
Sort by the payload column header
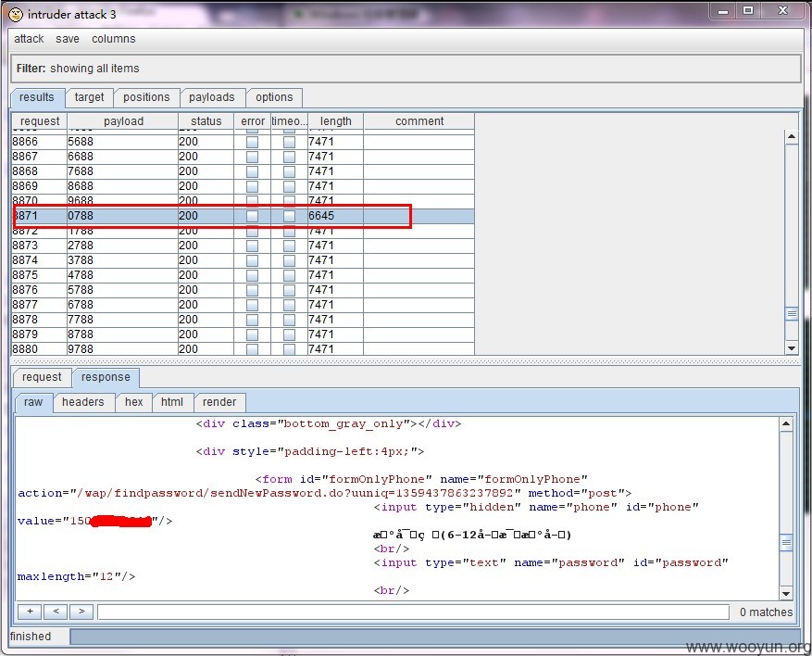tap(123, 121)
